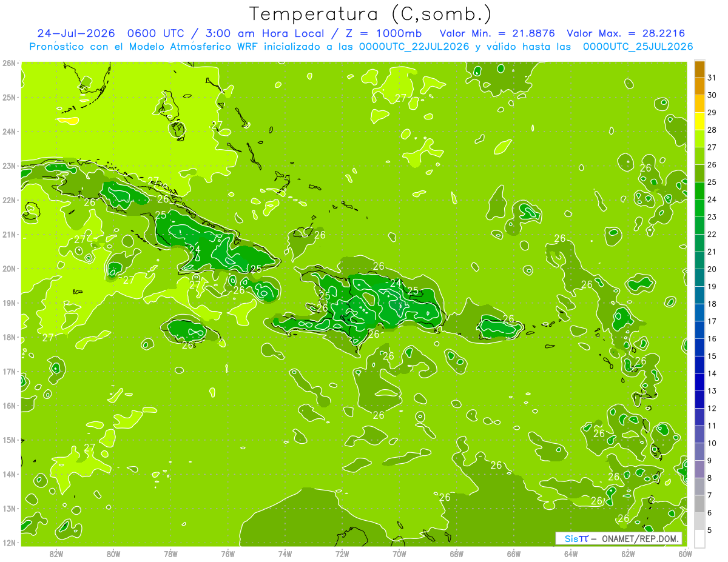Viewport: 728px width, 562px height.
Task: Select the longitude label 76W
Action: (x=228, y=554)
